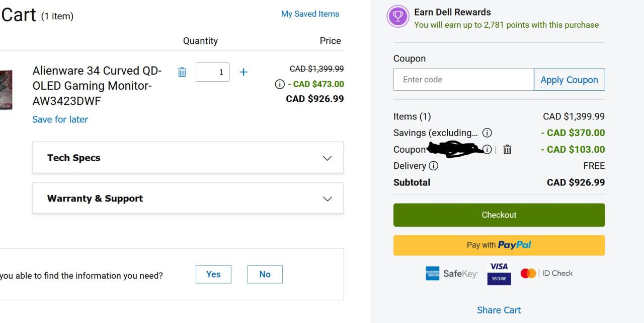644x323 pixels.
Task: Pay with PayPal button
Action: point(499,245)
